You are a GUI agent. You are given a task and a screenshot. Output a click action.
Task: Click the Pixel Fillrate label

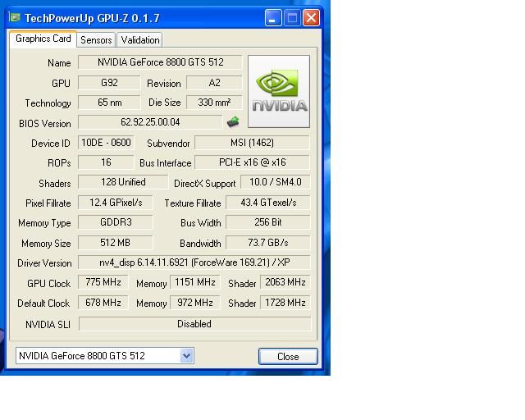pyautogui.click(x=48, y=203)
